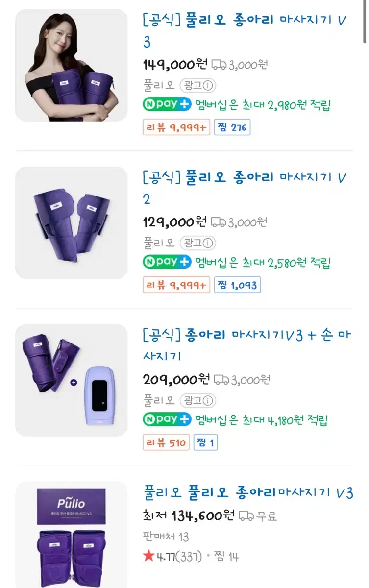369x588 pixels.
Task: Open product thumbnail with woman holding massagers
Action: pos(72,65)
